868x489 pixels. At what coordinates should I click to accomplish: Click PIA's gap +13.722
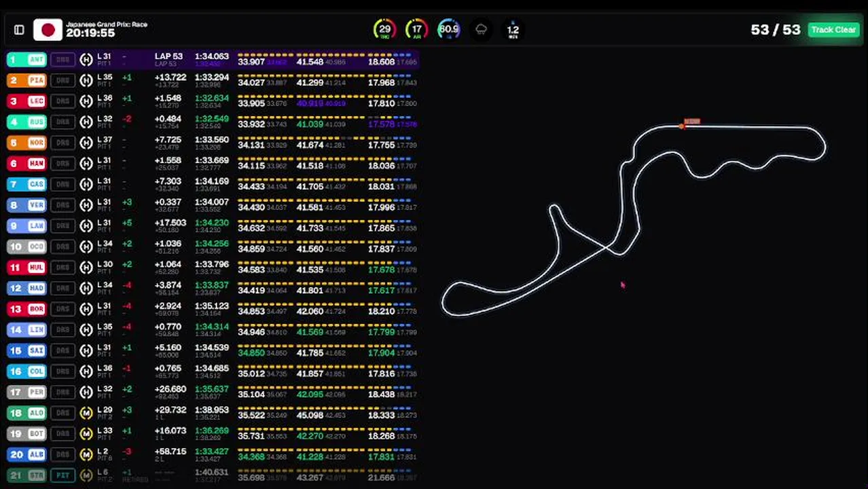pos(170,77)
